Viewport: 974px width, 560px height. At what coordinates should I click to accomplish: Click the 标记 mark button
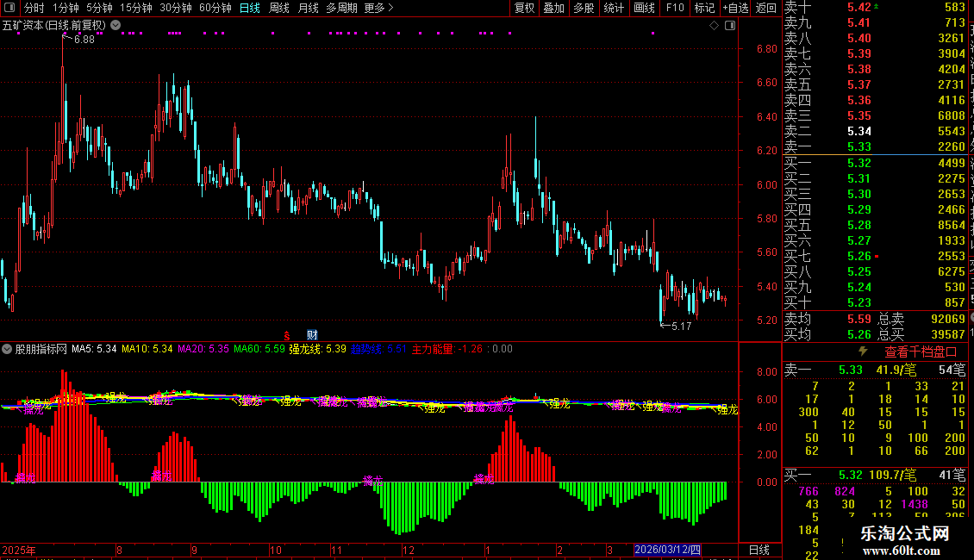tap(704, 8)
